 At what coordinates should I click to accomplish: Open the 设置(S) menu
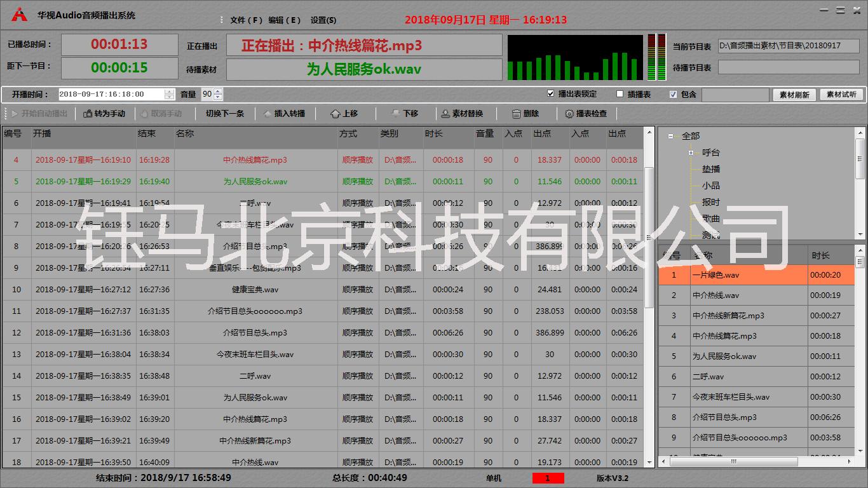tap(324, 20)
